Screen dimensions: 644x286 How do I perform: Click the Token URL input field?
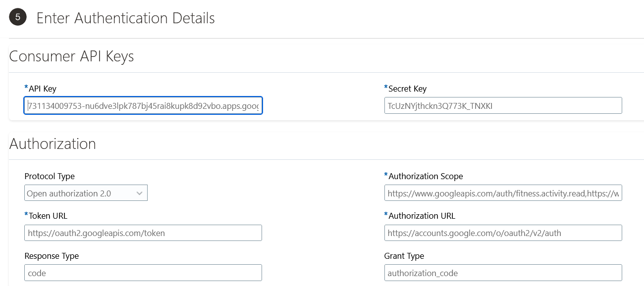(x=143, y=233)
